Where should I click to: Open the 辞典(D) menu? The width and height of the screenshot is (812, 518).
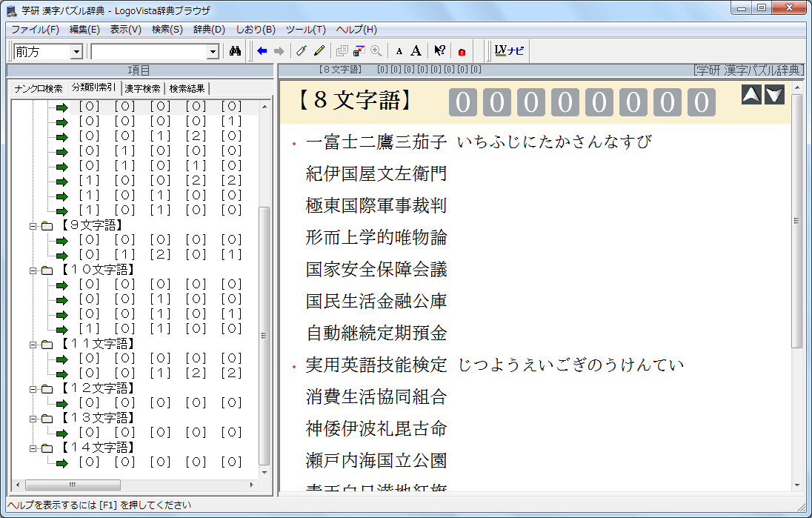[209, 30]
